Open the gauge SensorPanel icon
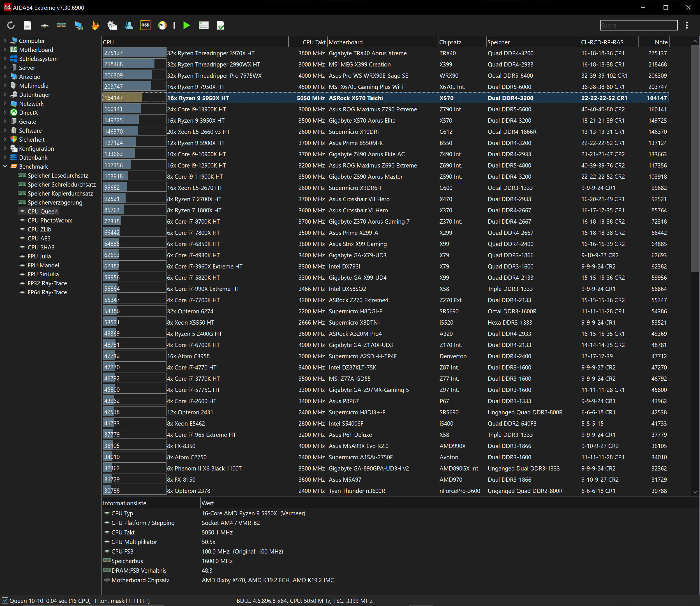This screenshot has width=700, height=606. pyautogui.click(x=163, y=25)
